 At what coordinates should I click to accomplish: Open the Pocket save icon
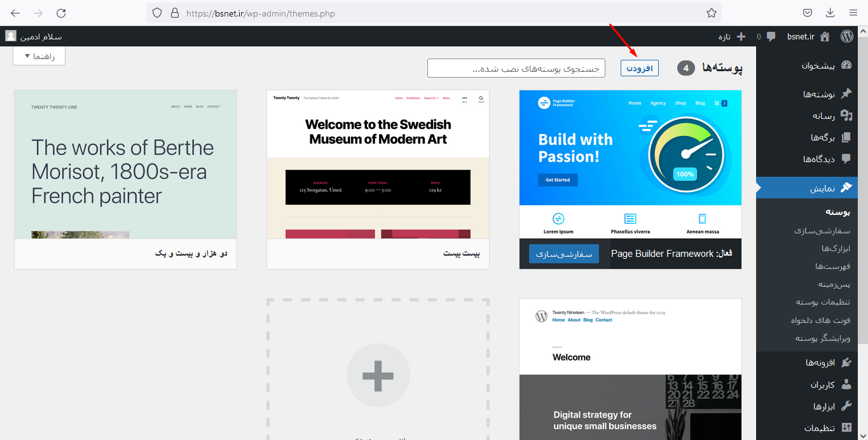pyautogui.click(x=807, y=13)
